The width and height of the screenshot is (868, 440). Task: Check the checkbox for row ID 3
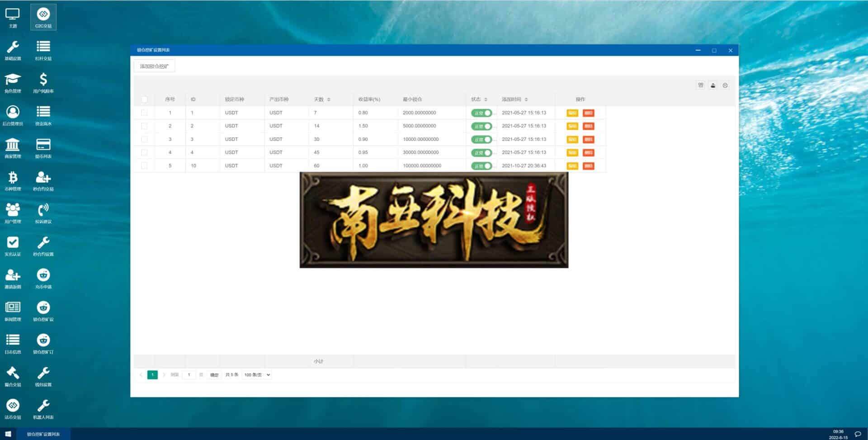tap(144, 139)
